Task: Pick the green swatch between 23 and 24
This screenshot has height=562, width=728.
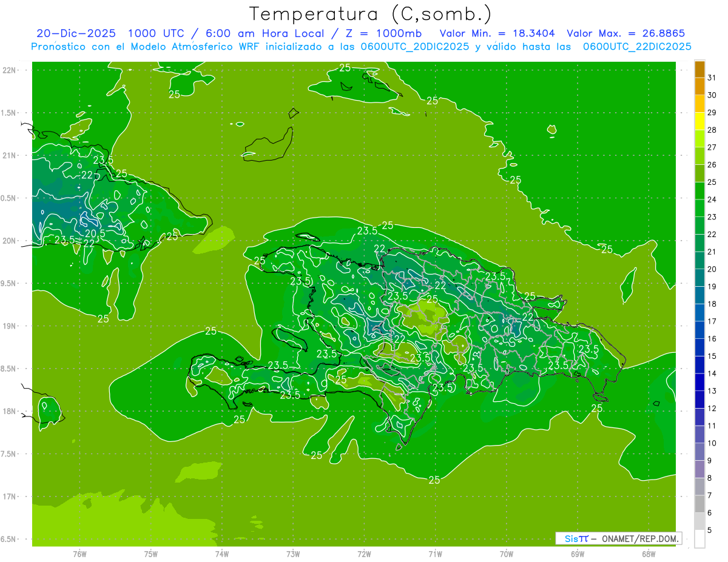Action: click(x=699, y=209)
